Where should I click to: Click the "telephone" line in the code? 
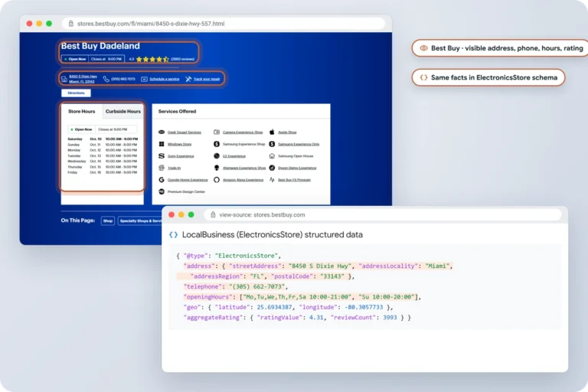pyautogui.click(x=236, y=286)
